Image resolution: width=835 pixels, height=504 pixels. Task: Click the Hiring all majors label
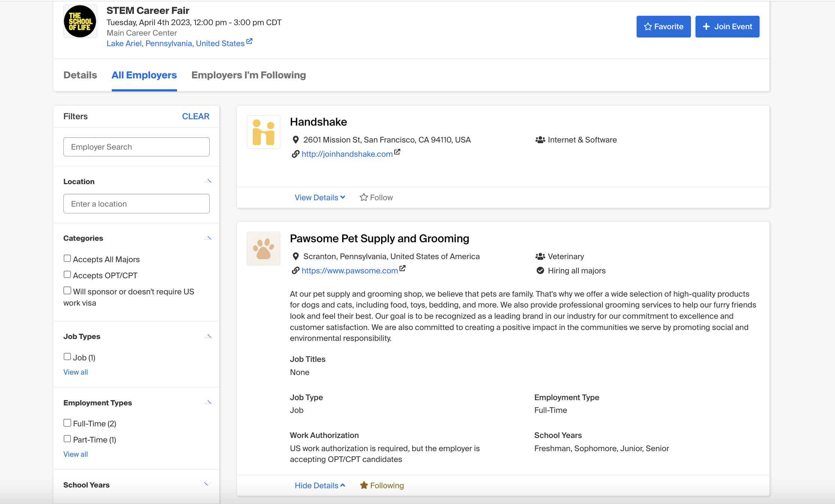click(x=577, y=271)
